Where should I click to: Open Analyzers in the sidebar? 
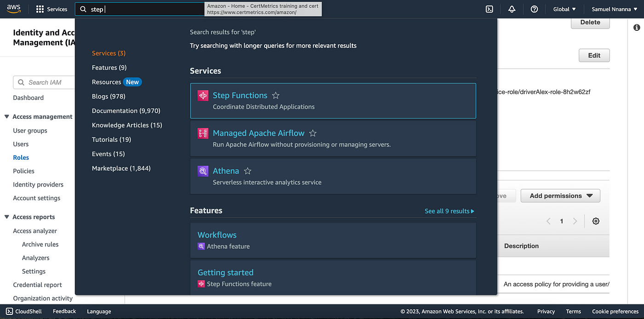coord(35,258)
